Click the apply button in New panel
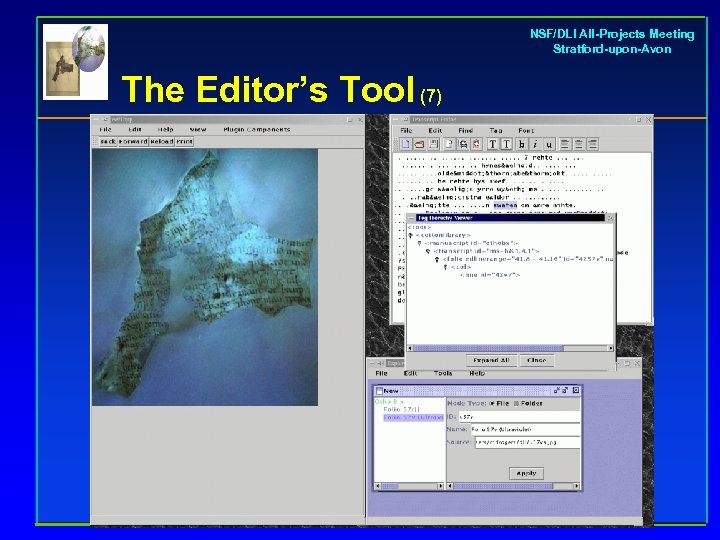The image size is (720, 540). (526, 473)
